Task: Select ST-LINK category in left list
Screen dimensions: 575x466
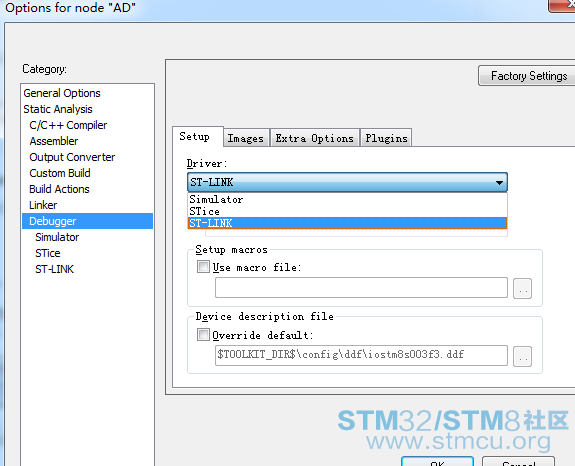Action: 54,269
